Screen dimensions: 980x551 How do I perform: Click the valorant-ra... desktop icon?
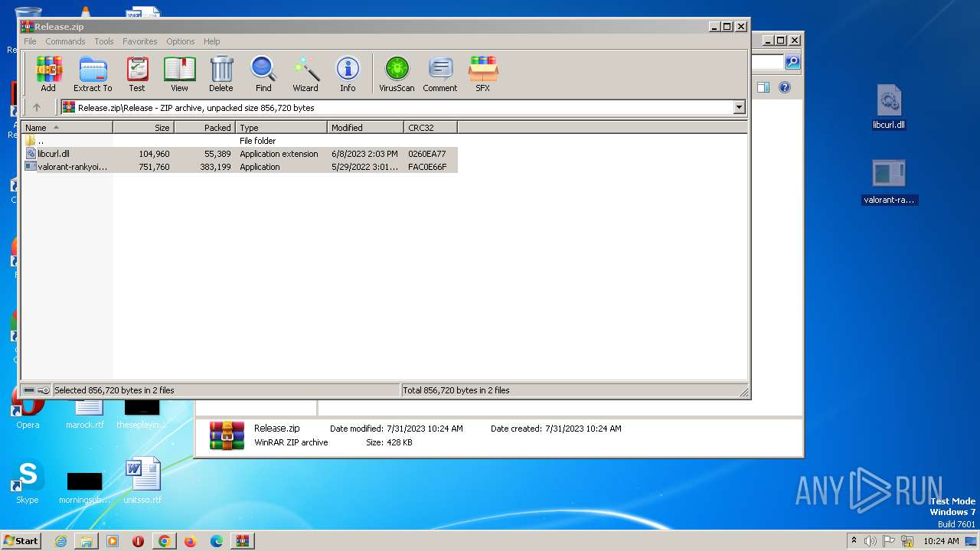[x=889, y=182]
